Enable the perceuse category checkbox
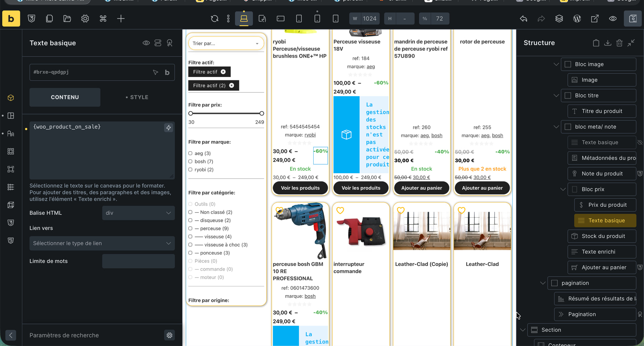Screen dimensions: 644x346 pos(191,228)
